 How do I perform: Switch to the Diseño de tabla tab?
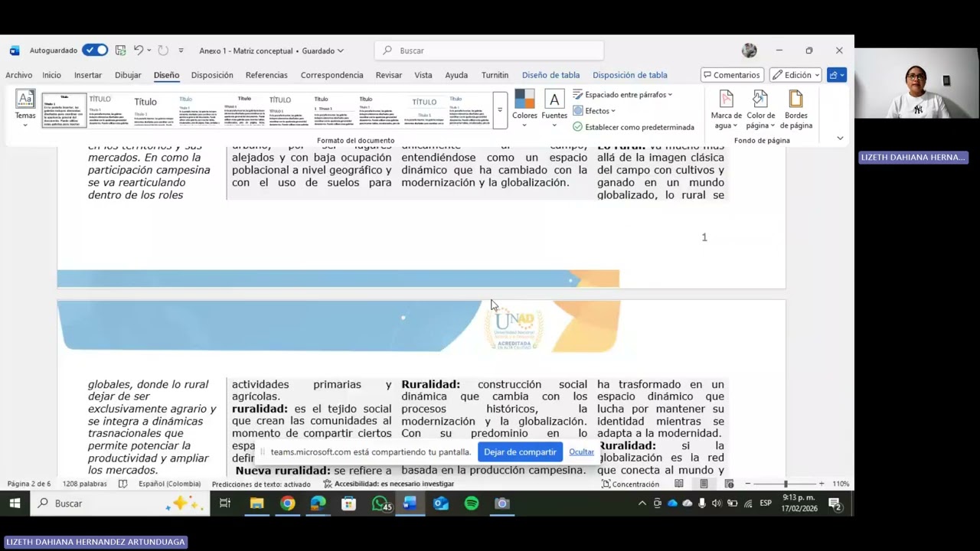tap(550, 75)
